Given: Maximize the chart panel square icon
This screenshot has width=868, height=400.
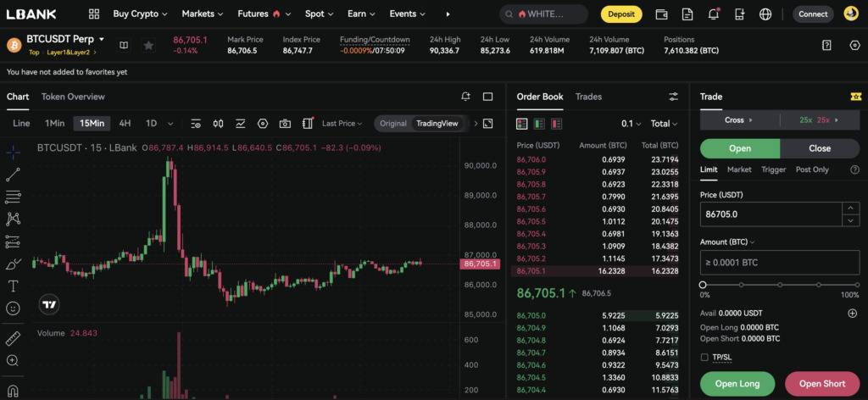Looking at the screenshot, I should click(x=487, y=97).
